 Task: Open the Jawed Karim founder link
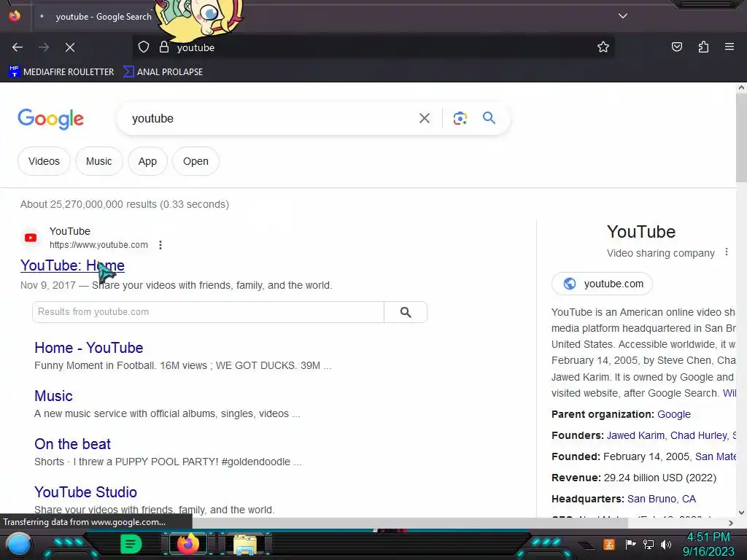tap(635, 435)
